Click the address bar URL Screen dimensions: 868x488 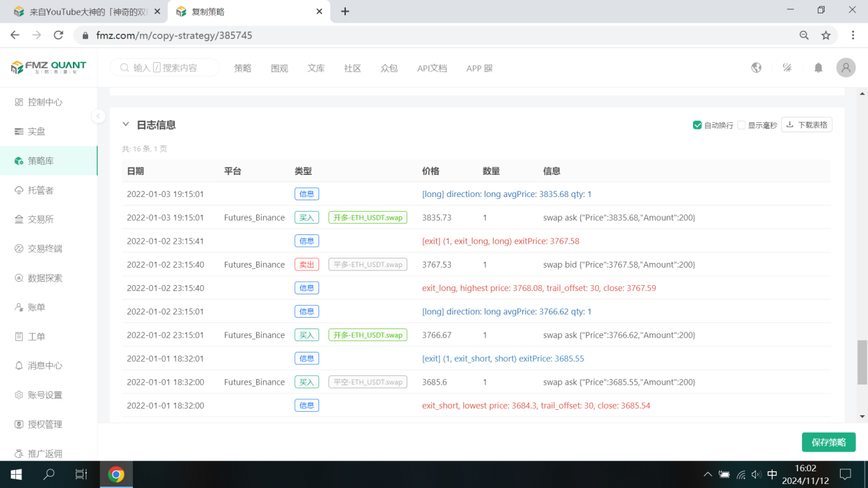tap(174, 35)
